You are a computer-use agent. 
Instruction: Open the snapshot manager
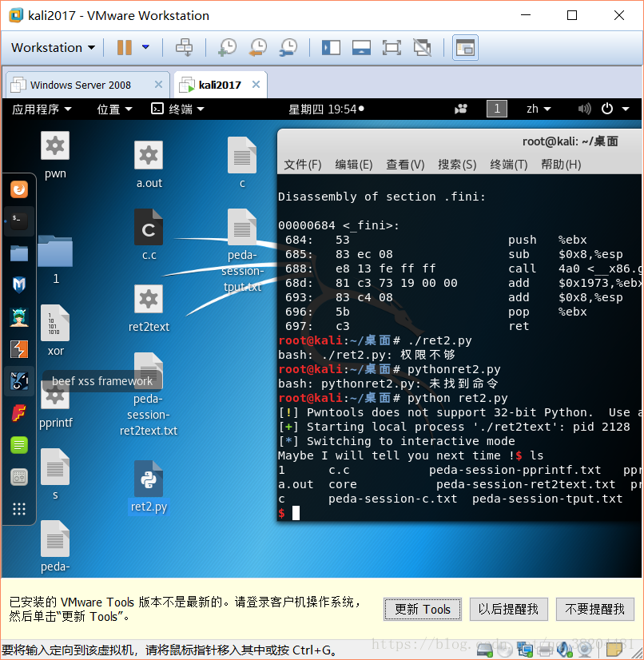pos(288,48)
